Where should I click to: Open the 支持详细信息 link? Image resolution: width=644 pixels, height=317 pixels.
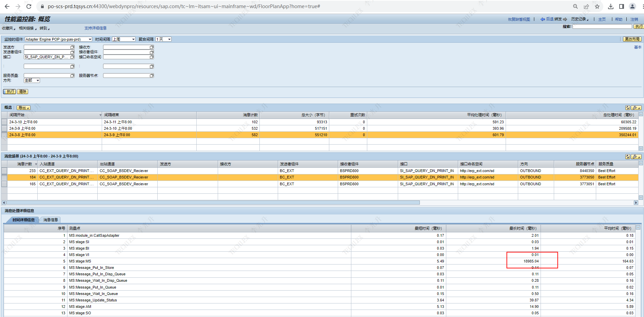[95, 28]
